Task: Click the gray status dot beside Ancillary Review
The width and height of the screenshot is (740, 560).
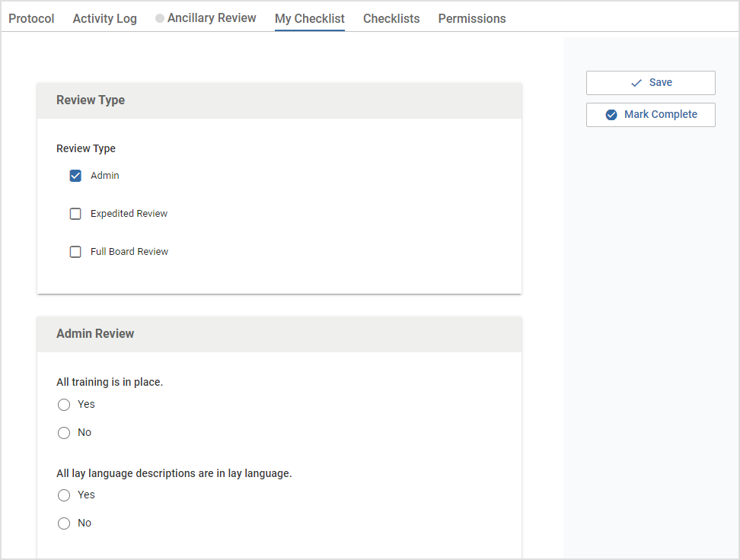Action: pyautogui.click(x=159, y=17)
